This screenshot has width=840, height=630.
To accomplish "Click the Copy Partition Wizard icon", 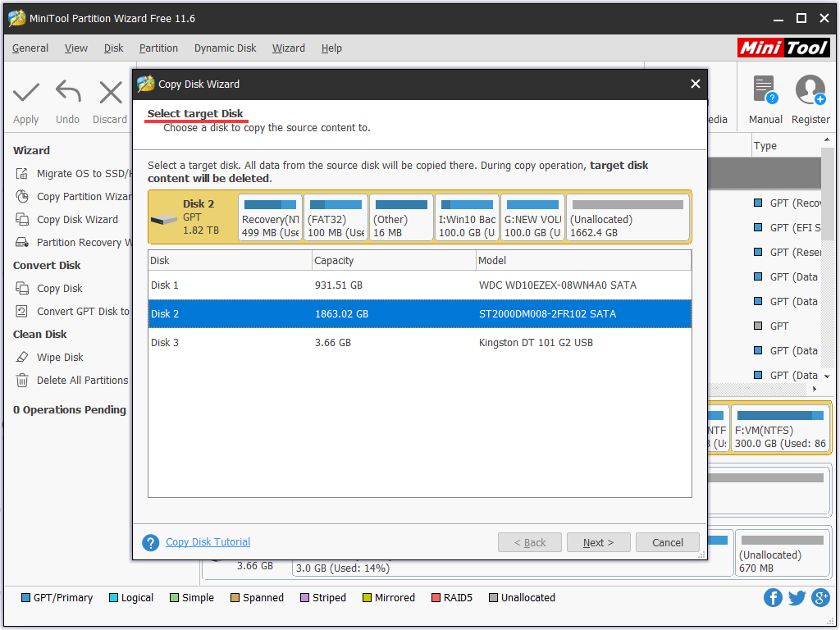I will pos(22,197).
